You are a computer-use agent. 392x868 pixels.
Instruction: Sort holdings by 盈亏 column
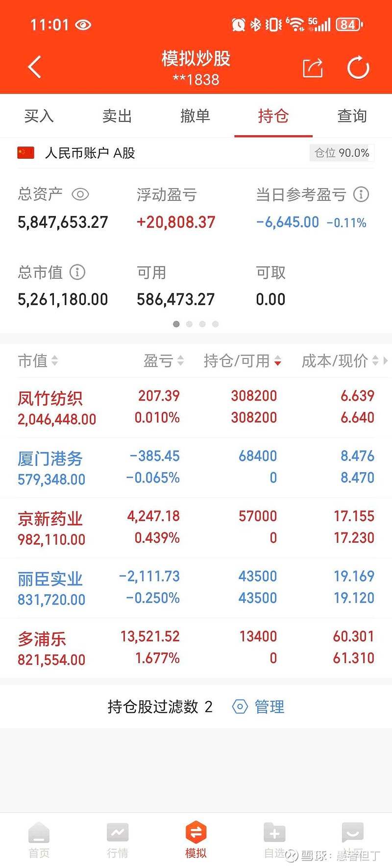click(x=164, y=361)
